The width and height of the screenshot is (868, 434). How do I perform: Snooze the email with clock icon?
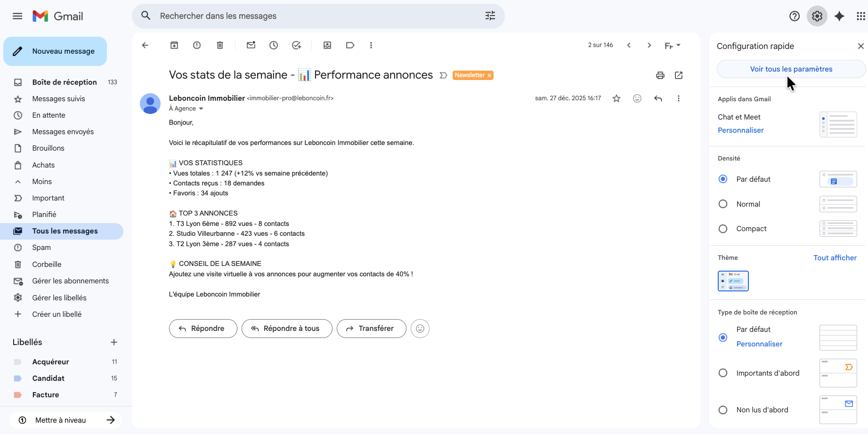274,45
